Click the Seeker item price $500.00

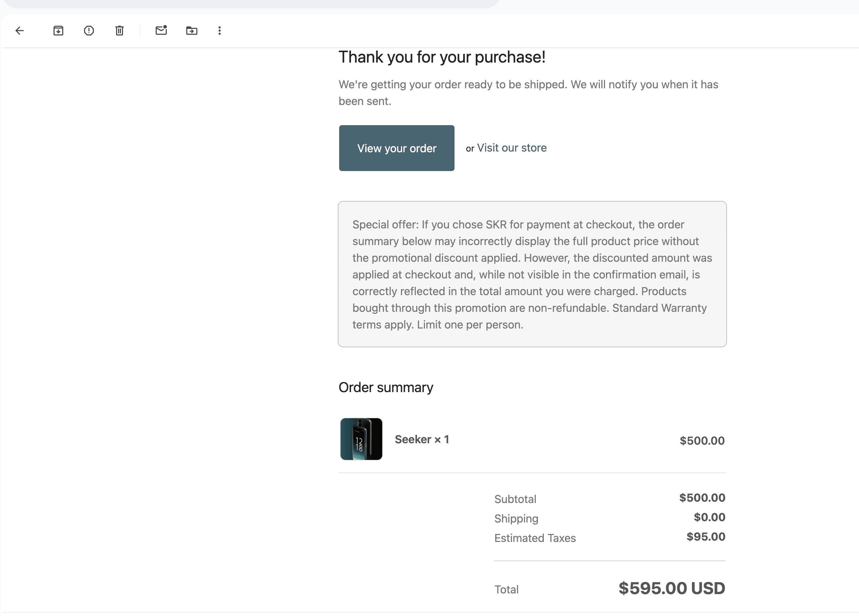(702, 440)
